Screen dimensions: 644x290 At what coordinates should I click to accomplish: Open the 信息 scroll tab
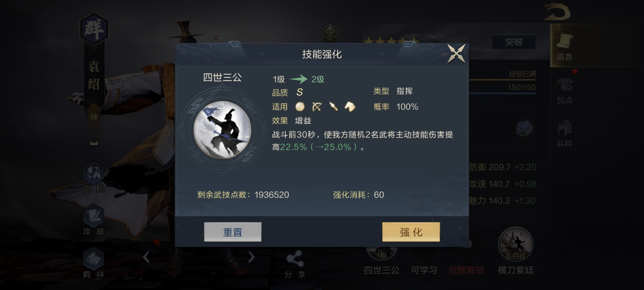[565, 46]
